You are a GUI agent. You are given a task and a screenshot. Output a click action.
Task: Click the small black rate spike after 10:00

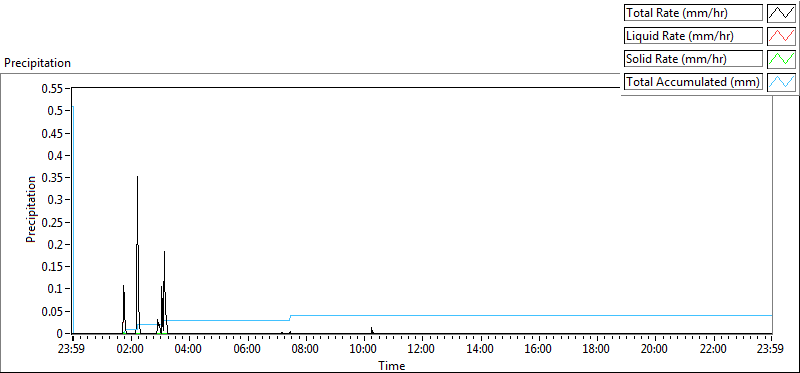372,330
